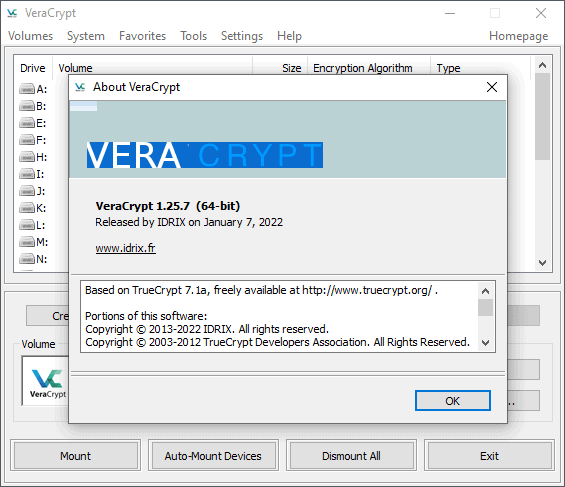Click drive list scrollbar up arrow
This screenshot has height=487, width=565.
pyautogui.click(x=542, y=65)
